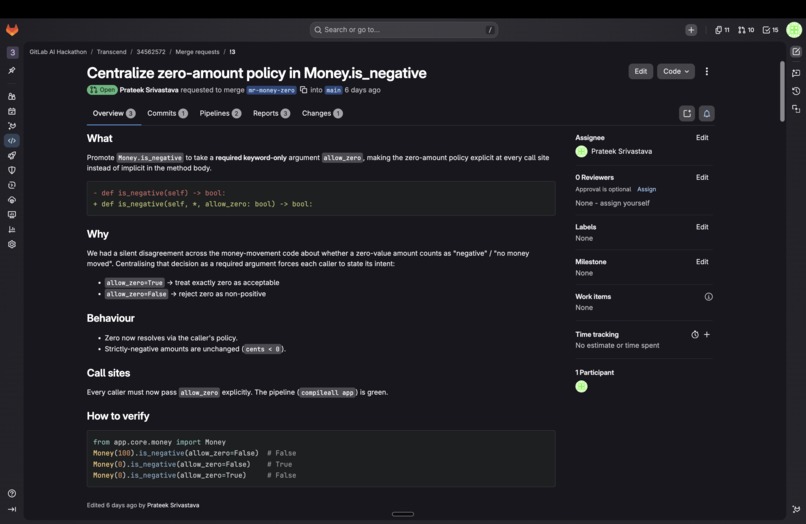Viewport: 806px width, 524px height.
Task: Click the create new plus icon in the top bar
Action: coord(691,30)
